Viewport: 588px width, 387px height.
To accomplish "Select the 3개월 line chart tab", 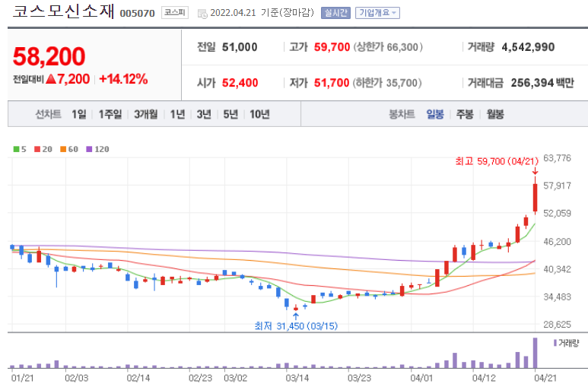I will pos(146,114).
